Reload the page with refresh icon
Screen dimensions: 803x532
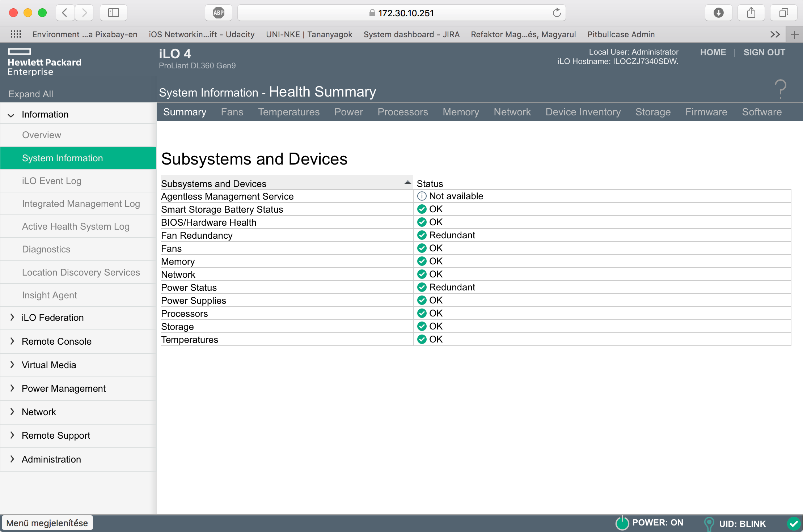pos(557,13)
